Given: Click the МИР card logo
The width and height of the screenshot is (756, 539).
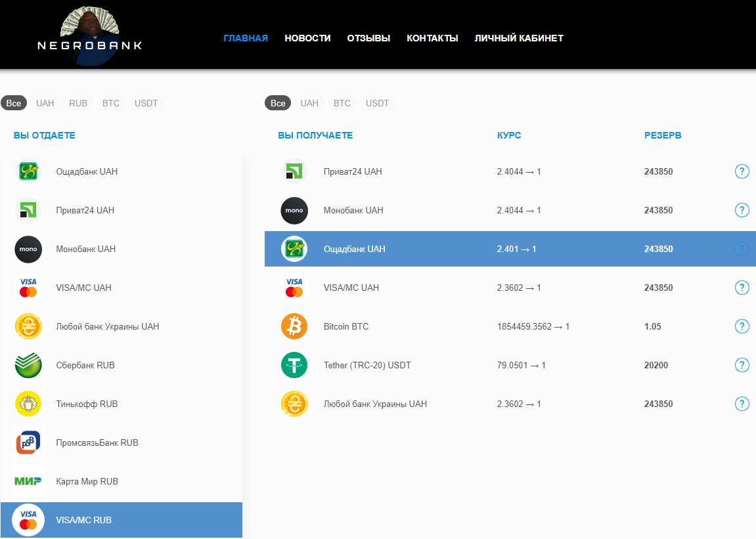Looking at the screenshot, I should pyautogui.click(x=28, y=481).
